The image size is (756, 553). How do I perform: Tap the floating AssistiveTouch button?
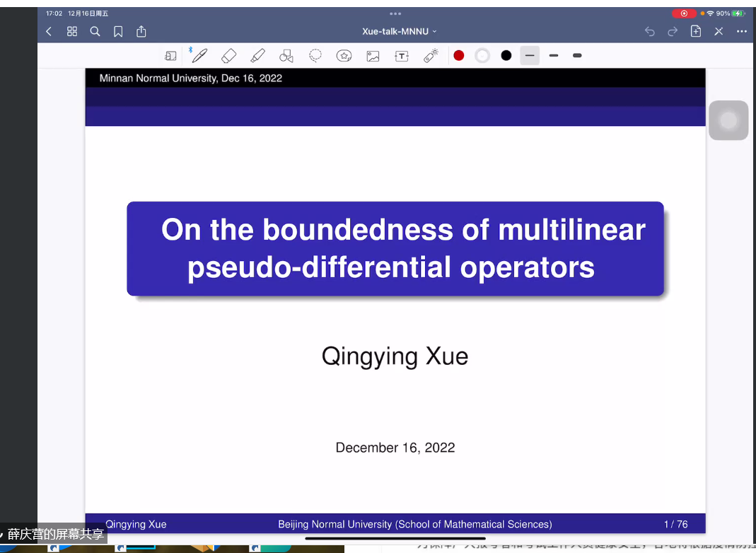(x=728, y=120)
